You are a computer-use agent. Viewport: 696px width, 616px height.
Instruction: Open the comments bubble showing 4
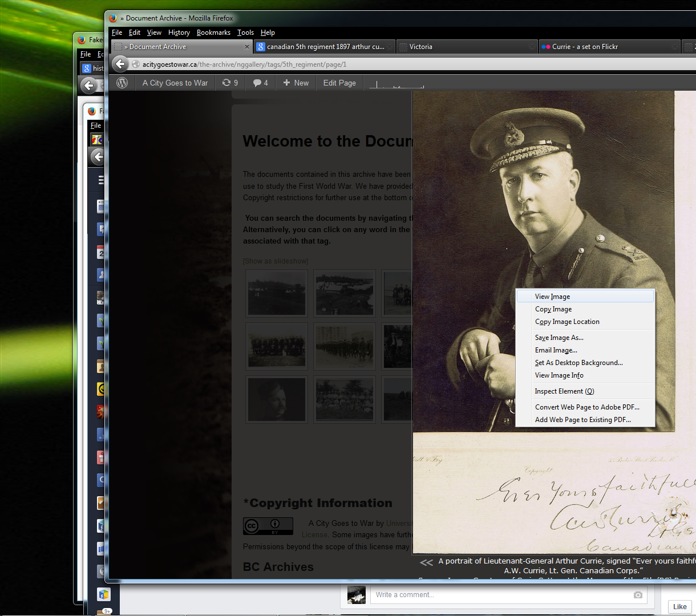click(261, 83)
